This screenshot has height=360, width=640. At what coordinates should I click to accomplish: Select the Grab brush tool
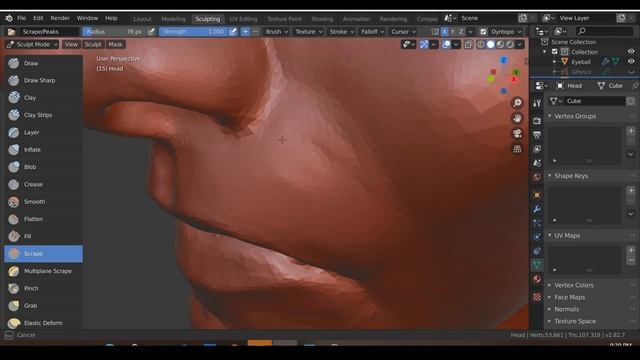pyautogui.click(x=43, y=306)
